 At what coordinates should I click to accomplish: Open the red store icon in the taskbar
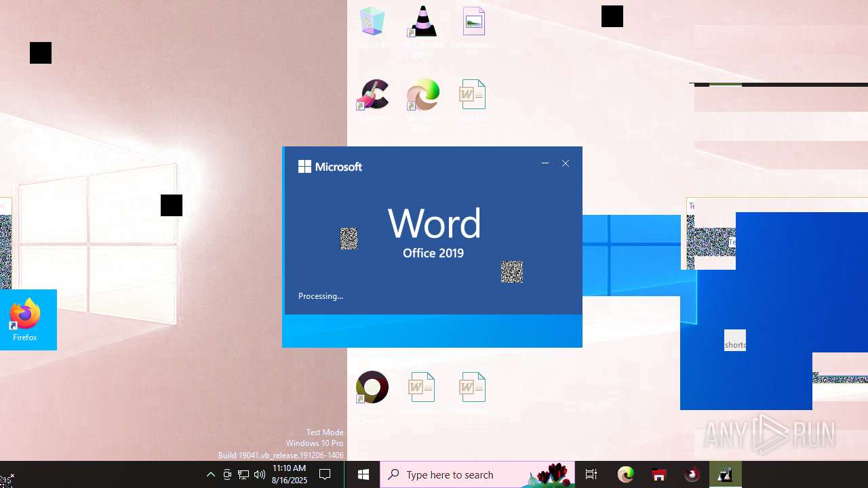pos(658,474)
